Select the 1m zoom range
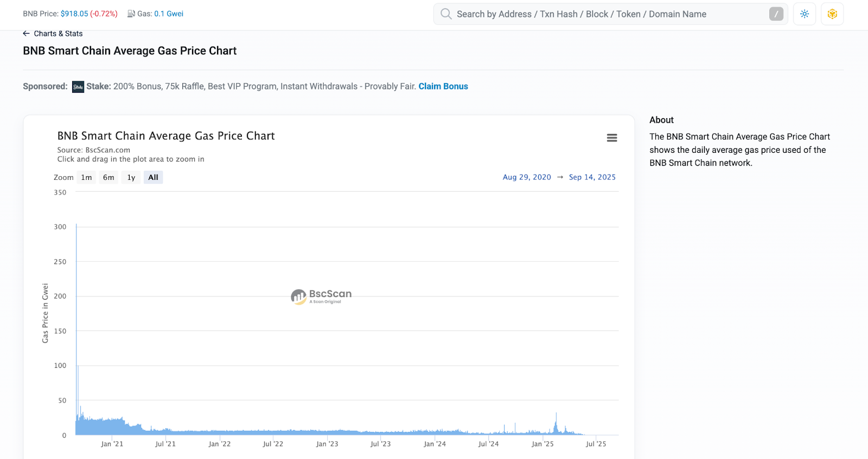 [86, 177]
